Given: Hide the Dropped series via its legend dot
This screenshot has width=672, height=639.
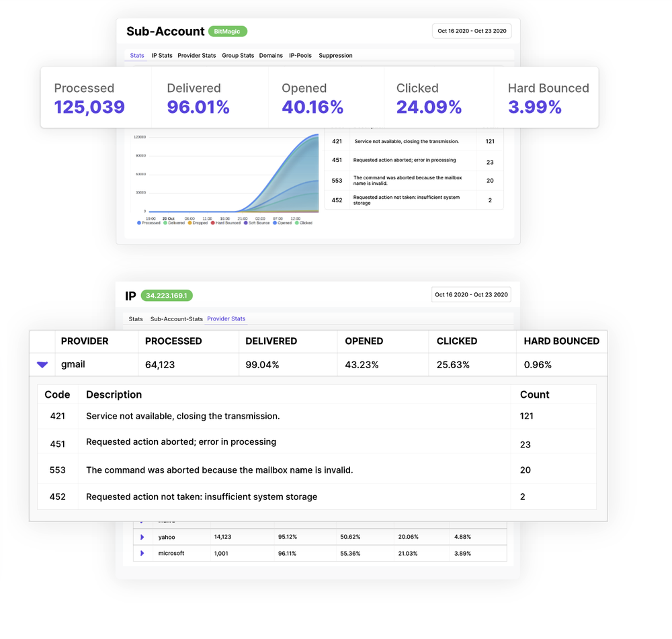Looking at the screenshot, I should pyautogui.click(x=191, y=222).
